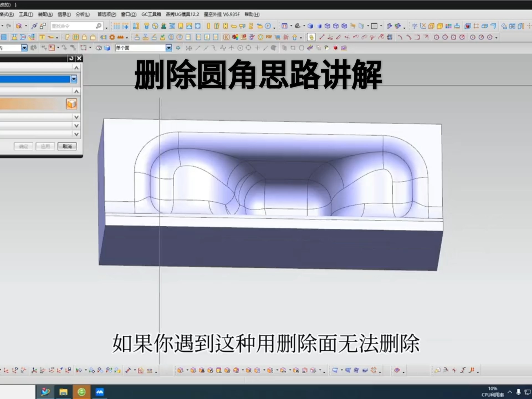Click the PDF export icon on toolbar

click(x=268, y=37)
